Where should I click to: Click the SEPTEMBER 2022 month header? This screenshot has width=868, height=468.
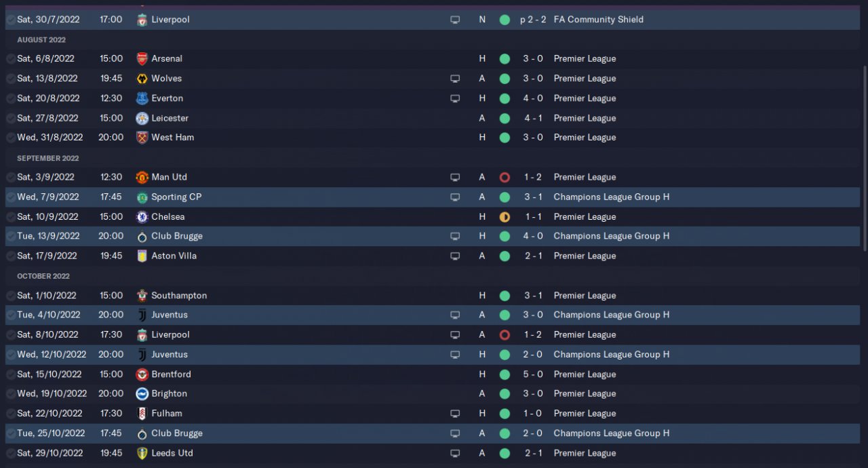(x=47, y=158)
